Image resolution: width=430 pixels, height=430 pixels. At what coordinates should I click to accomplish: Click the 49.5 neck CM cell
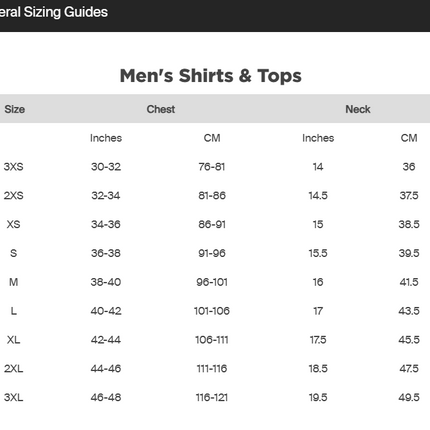409,397
